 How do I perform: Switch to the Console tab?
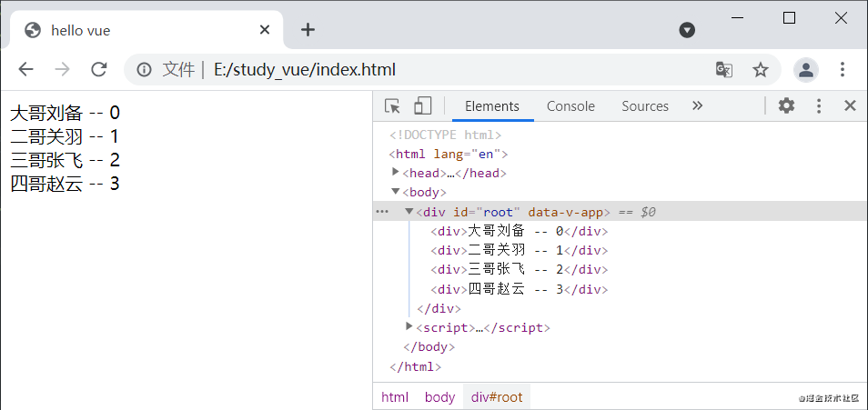[570, 106]
